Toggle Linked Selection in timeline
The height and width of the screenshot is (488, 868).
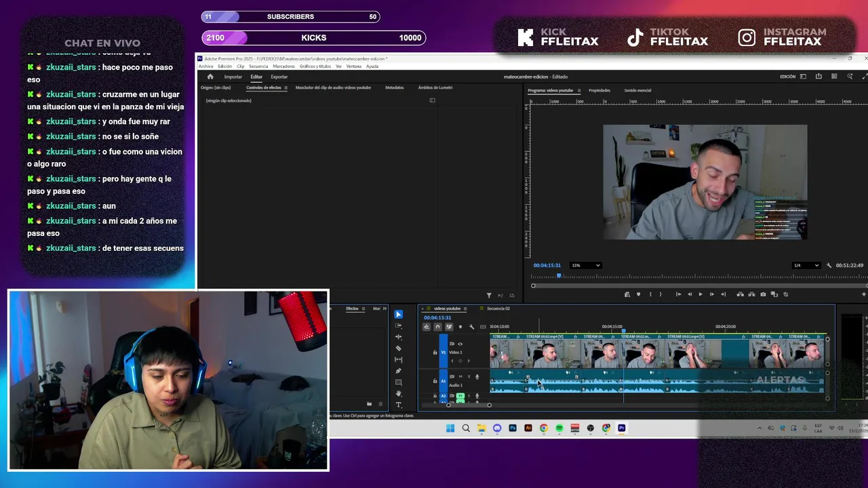(x=449, y=327)
